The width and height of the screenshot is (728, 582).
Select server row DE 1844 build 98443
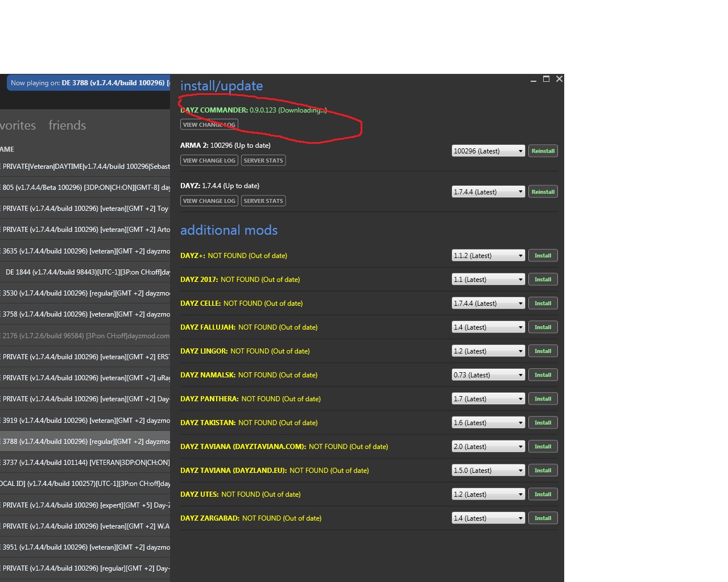[x=85, y=272]
